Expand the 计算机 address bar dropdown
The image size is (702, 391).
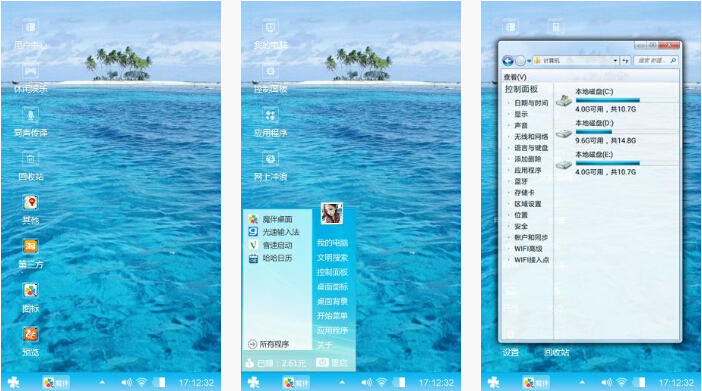(x=616, y=60)
